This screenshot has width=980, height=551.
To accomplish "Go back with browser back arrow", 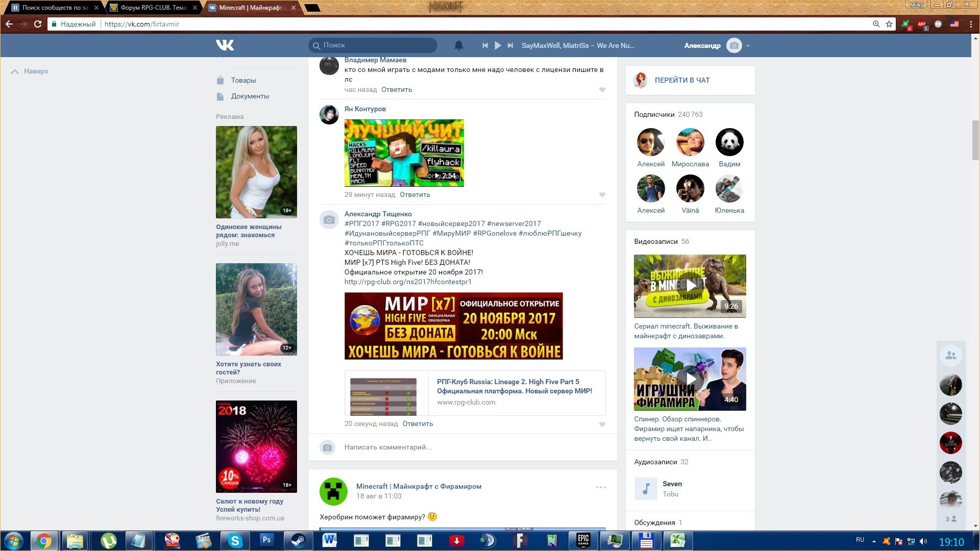I will coord(9,24).
